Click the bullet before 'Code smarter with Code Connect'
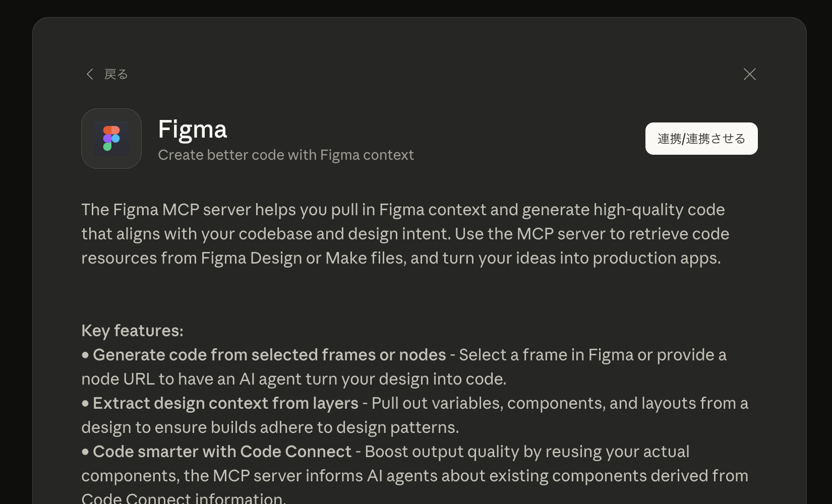The height and width of the screenshot is (504, 832). 85,452
